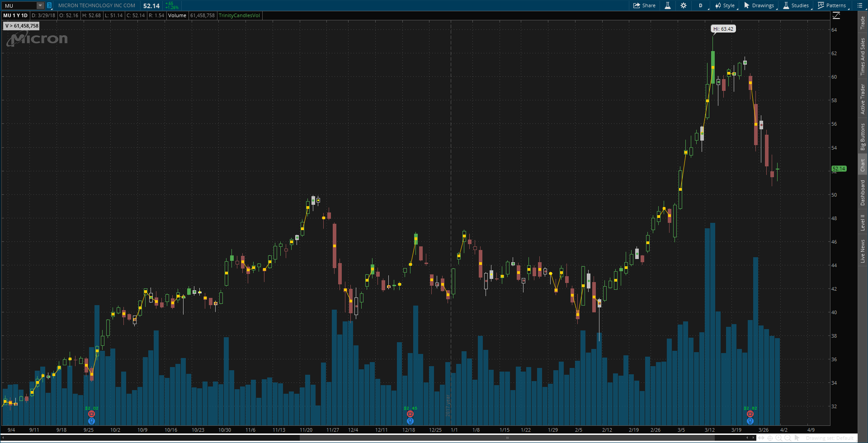Click the +1.26% percent change
Image resolution: width=868 pixels, height=443 pixels.
[x=172, y=8]
